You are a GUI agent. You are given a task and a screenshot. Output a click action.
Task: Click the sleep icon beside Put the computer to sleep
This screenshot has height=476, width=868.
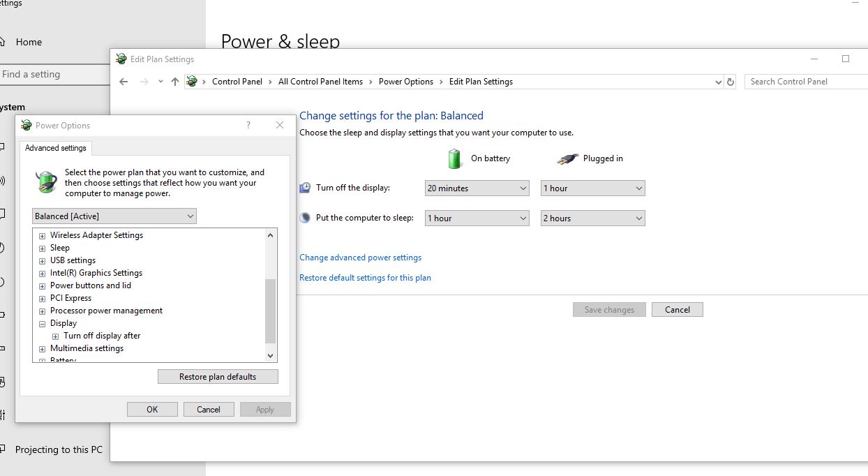[305, 218]
